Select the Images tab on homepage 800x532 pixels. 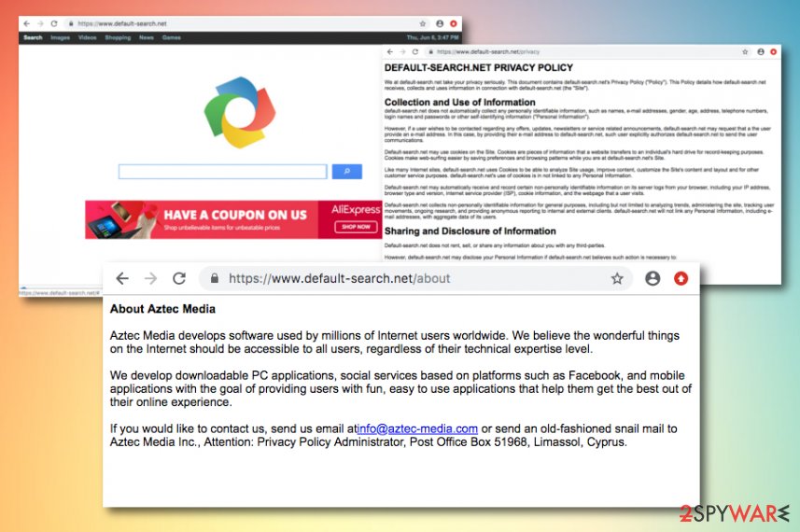[x=60, y=37]
